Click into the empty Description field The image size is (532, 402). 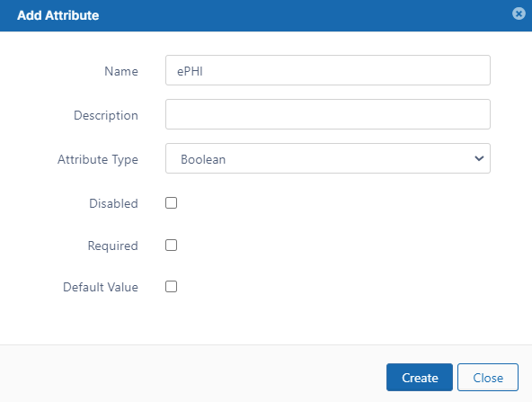click(x=328, y=114)
